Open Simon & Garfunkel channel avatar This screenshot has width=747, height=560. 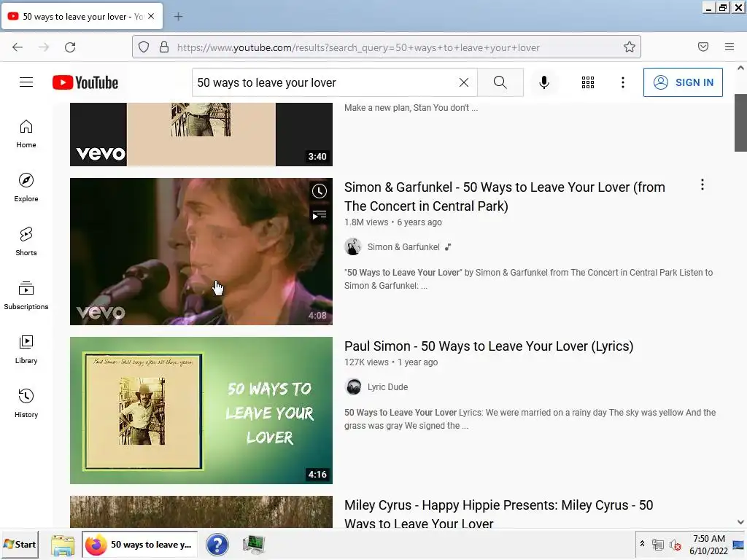click(x=353, y=246)
